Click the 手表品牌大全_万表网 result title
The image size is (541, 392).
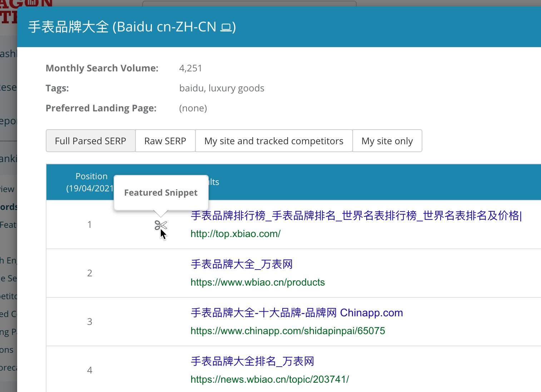coord(242,264)
